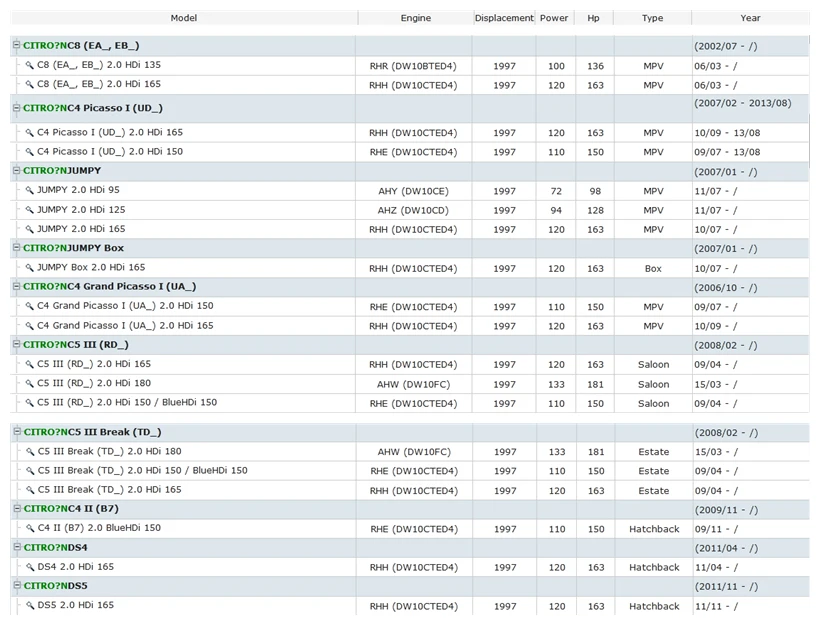Click engine cell AHY (DW10CE)

click(x=413, y=191)
